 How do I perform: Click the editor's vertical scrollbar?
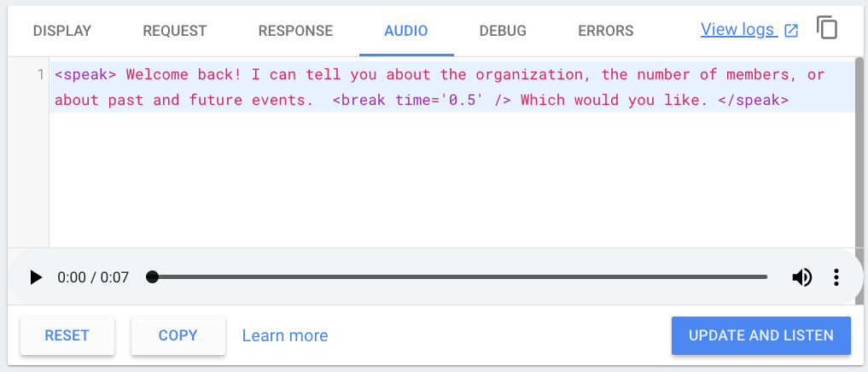[859, 152]
